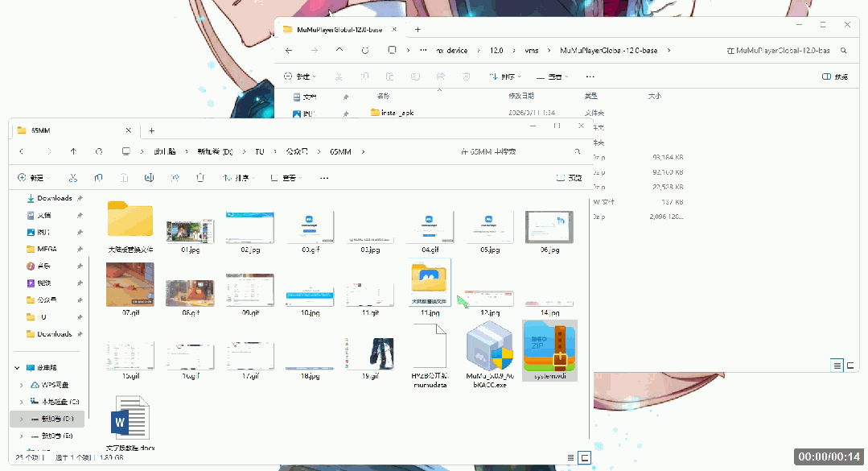Select the mumudata blank file
The height and width of the screenshot is (471, 868).
[430, 355]
